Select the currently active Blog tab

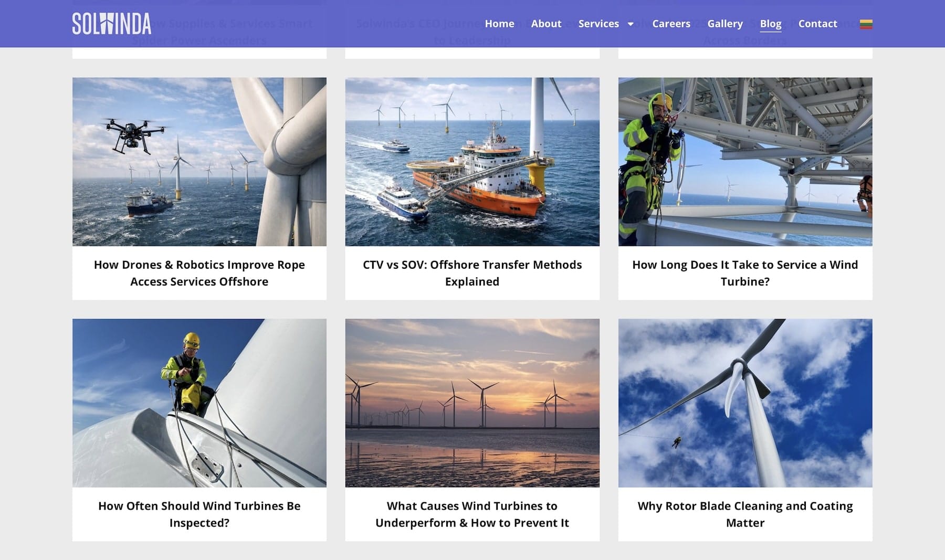pyautogui.click(x=770, y=24)
